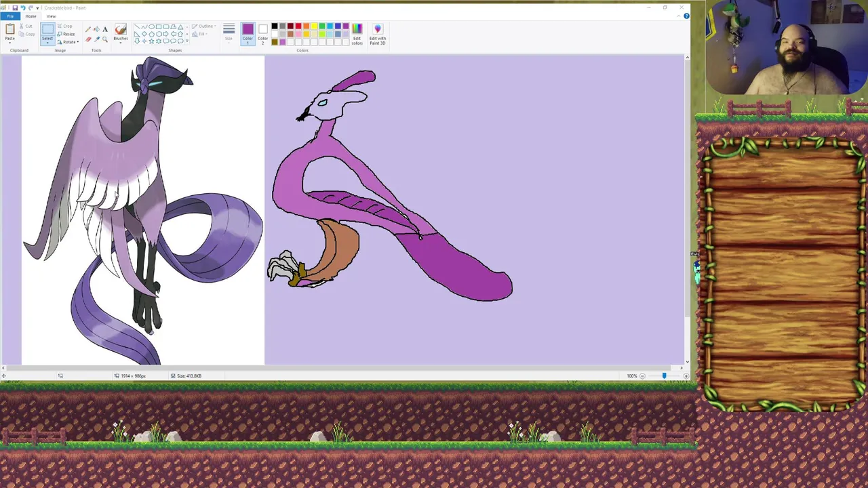
Task: Choose the Oval shape
Action: (151, 26)
